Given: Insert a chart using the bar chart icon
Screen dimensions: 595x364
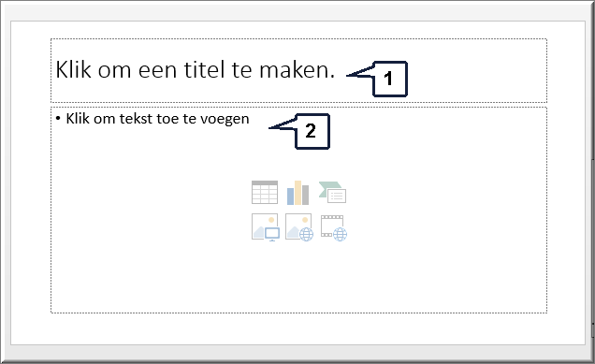Looking at the screenshot, I should click(x=297, y=193).
